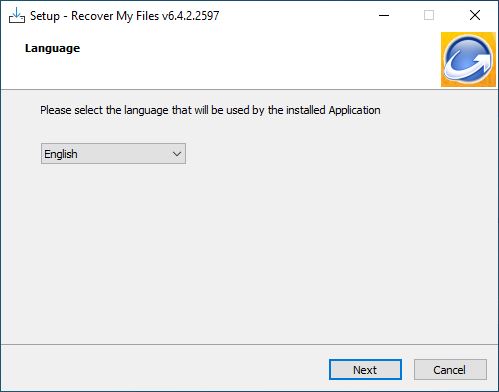Open the English language combo box
Viewport: 499px width, 392px height.
tap(113, 154)
